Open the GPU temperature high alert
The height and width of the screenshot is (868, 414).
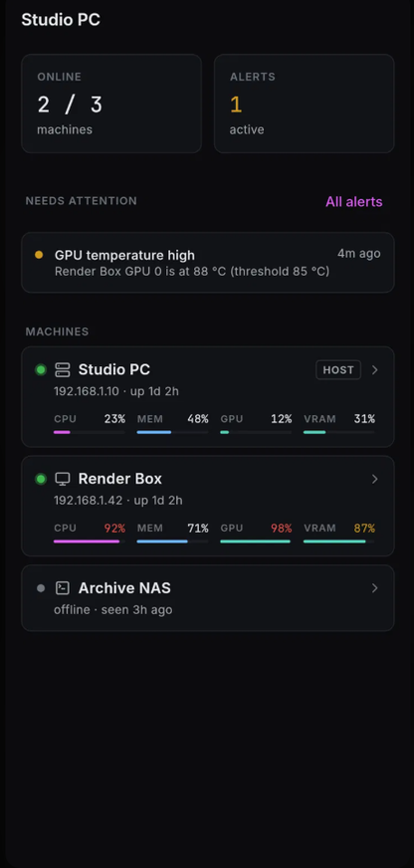click(x=208, y=263)
